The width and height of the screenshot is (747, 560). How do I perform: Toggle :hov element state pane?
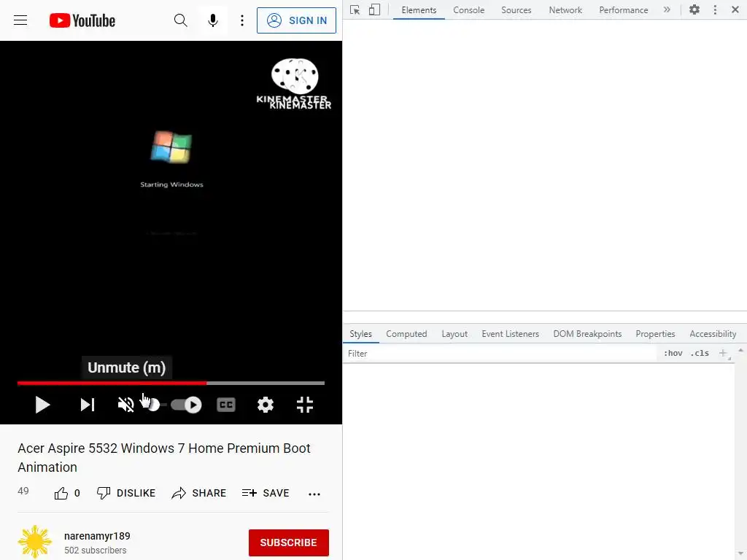pos(673,354)
